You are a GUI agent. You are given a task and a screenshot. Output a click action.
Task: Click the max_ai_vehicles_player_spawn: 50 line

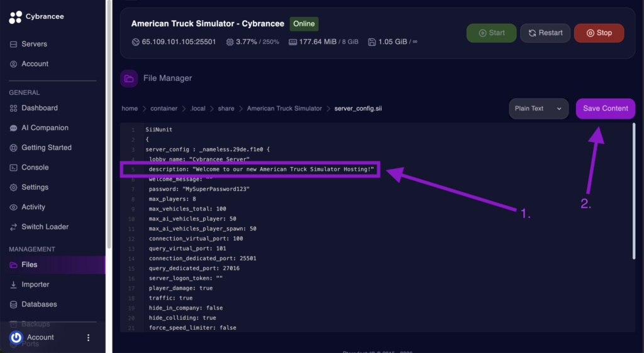pyautogui.click(x=203, y=229)
